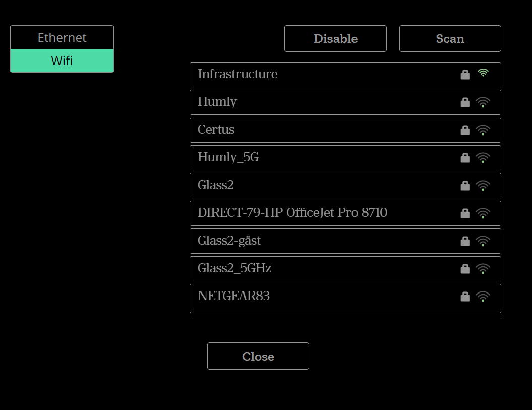This screenshot has height=410, width=532.
Task: Click the wifi signal icon for Certus
Action: [x=483, y=130]
